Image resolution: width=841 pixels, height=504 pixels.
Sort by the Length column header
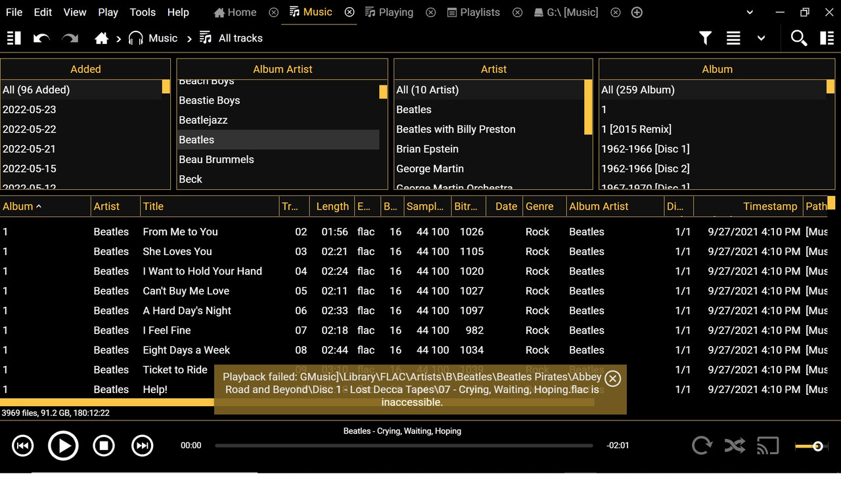[332, 206]
